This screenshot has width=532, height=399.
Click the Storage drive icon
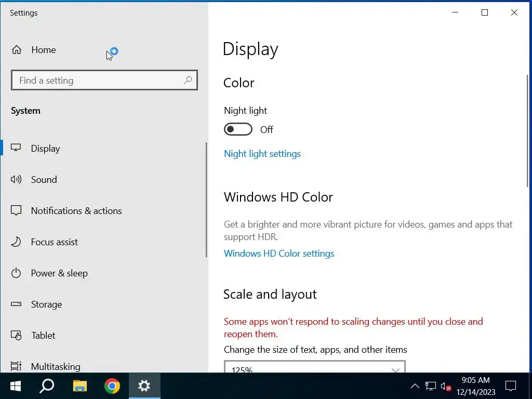pos(16,304)
